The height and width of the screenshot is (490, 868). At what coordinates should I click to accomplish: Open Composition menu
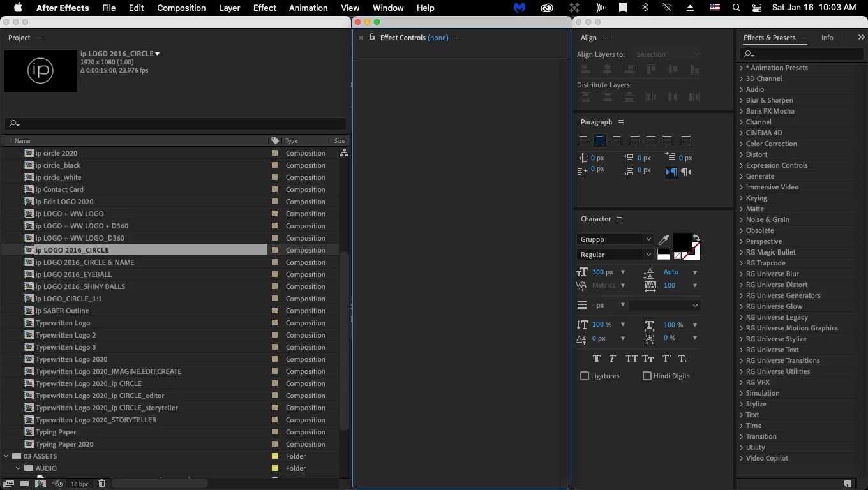click(181, 8)
